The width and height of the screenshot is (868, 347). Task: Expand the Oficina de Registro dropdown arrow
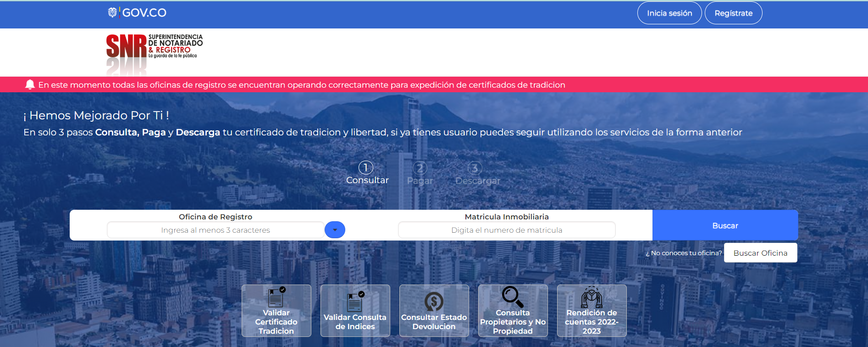(335, 230)
